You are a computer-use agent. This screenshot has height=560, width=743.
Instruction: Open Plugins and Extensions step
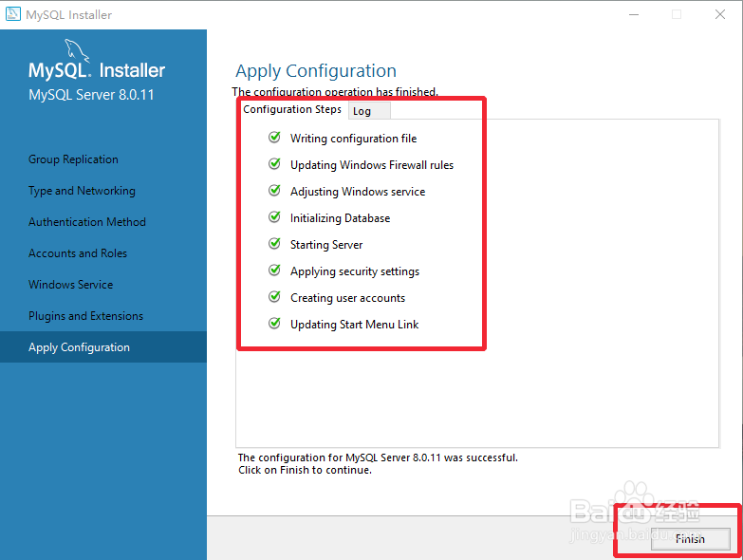coord(85,315)
